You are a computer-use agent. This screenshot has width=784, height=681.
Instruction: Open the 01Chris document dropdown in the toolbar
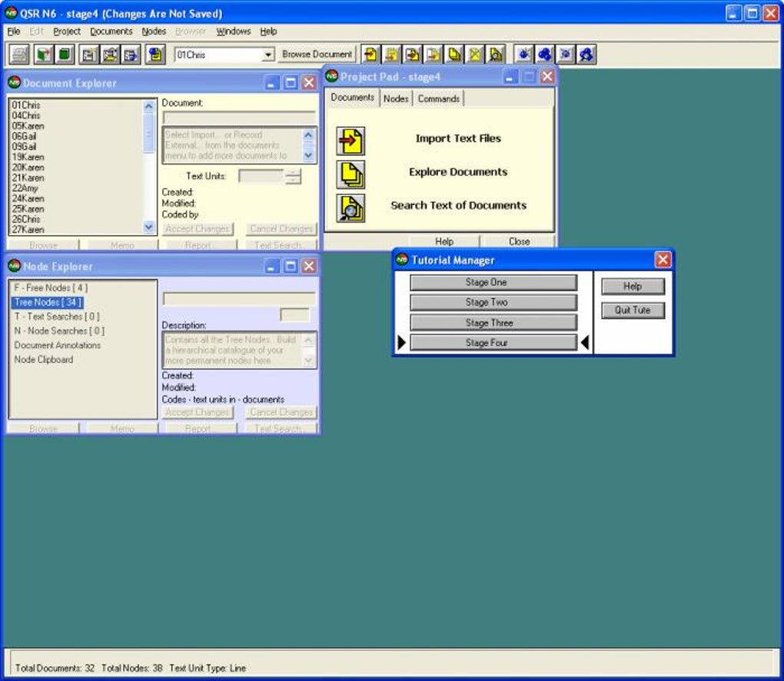pos(268,55)
